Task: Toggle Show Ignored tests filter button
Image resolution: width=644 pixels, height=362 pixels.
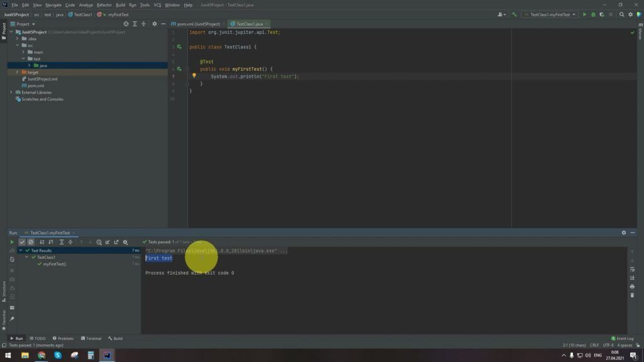Action: point(30,242)
